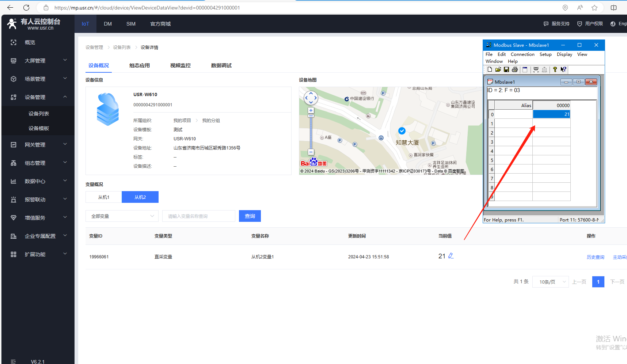Open the 全部变量 filter dropdown
Viewport: 627px width, 364px height.
pos(122,216)
